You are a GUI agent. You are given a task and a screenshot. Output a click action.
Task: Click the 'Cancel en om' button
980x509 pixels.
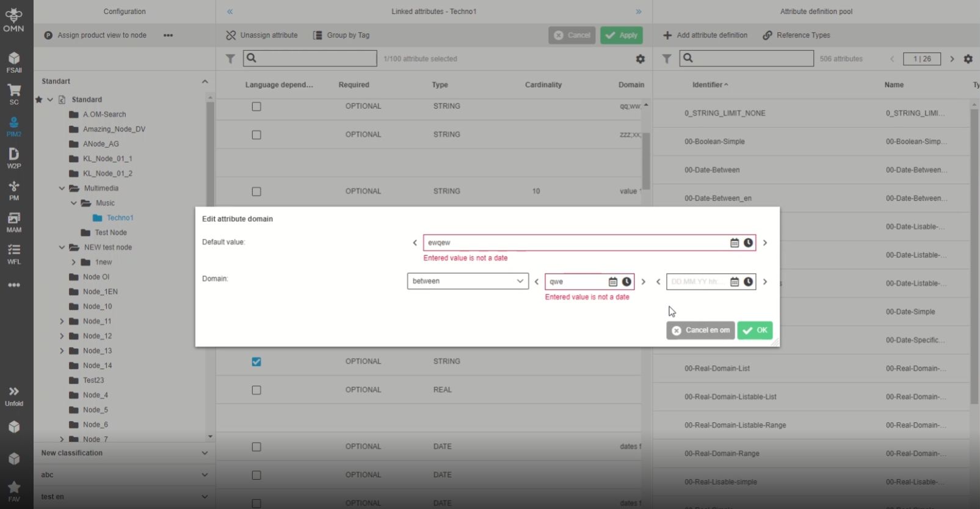click(700, 331)
